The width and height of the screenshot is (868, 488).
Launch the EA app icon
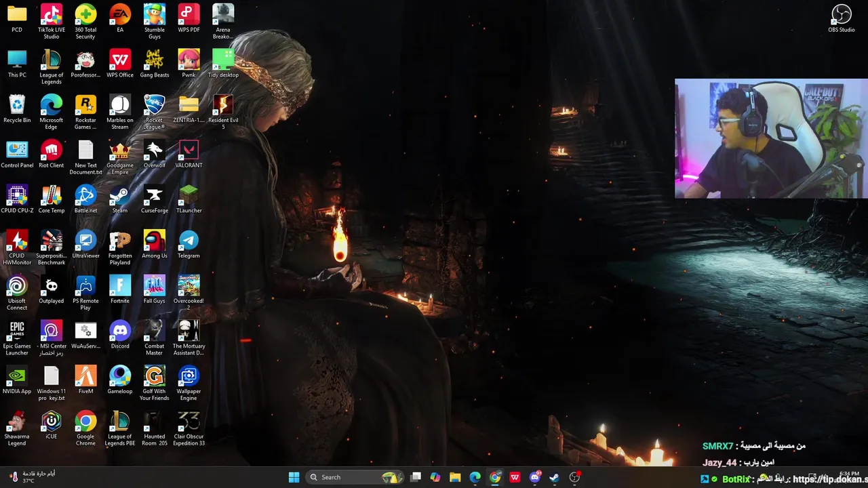(120, 18)
